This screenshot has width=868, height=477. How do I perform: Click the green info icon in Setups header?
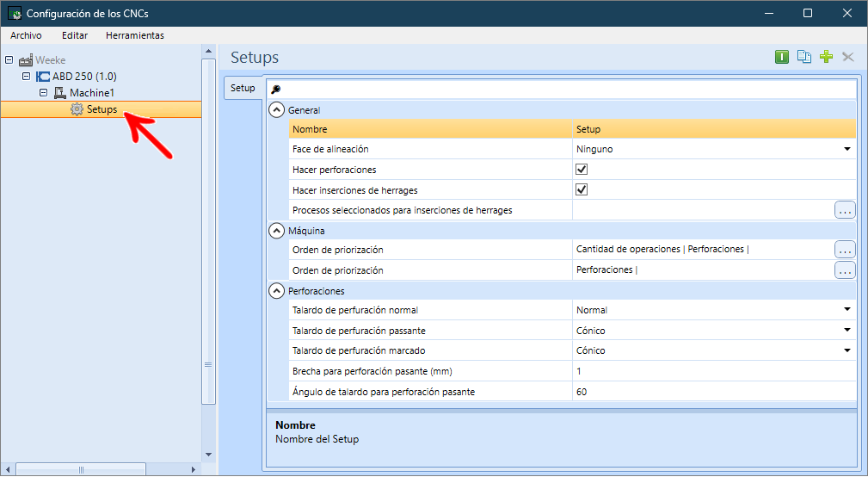pos(782,57)
